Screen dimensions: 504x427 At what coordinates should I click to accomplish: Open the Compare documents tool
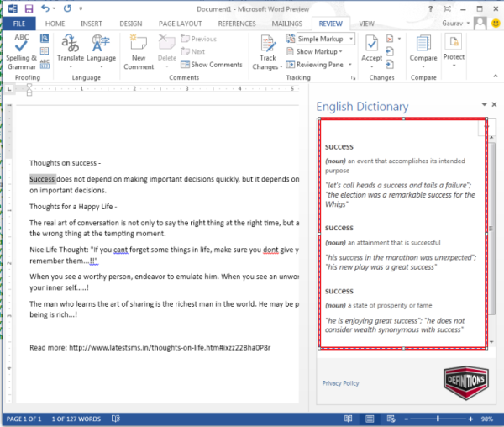pos(423,51)
